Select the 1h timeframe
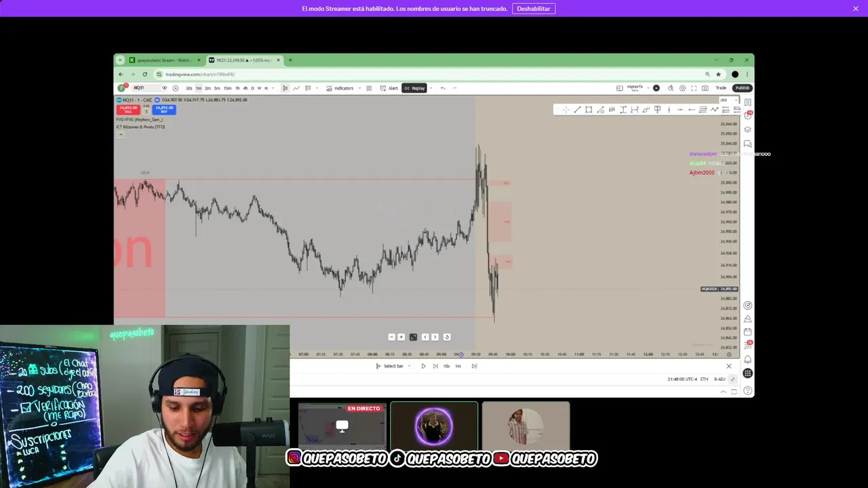Image resolution: width=868 pixels, height=488 pixels. 237,88
